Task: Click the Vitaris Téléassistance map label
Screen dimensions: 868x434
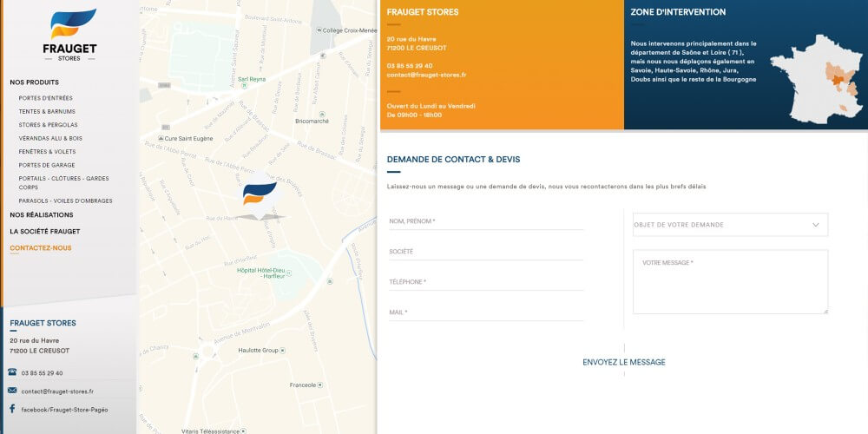Action: tap(210, 431)
